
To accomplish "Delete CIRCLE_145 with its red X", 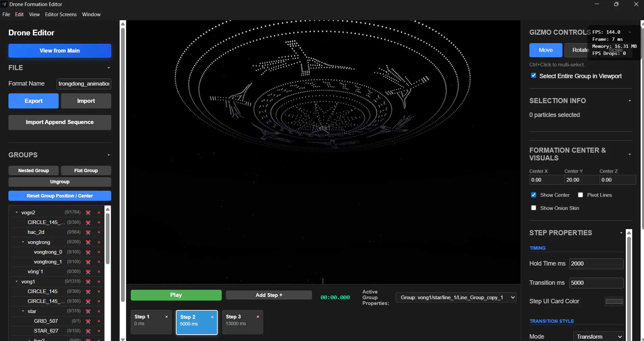I will pos(99,292).
